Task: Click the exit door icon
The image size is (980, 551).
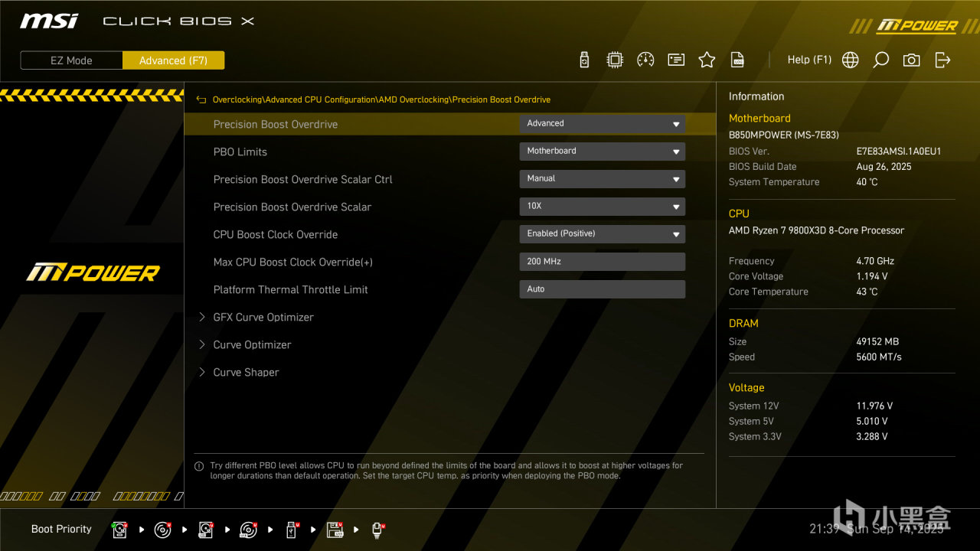Action: (942, 60)
